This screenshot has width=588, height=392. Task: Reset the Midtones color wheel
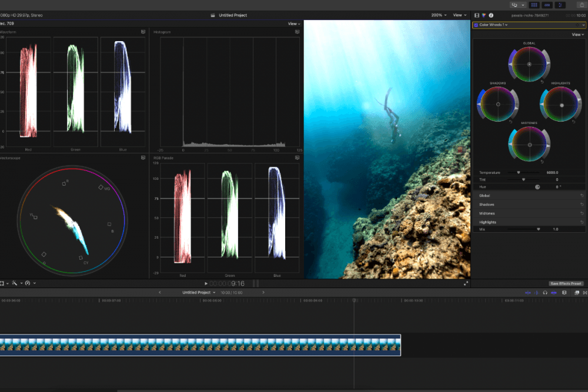coord(542,162)
